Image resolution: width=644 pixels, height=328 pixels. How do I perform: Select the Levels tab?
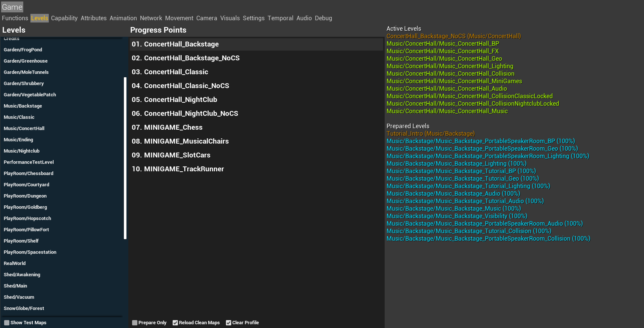click(x=39, y=18)
